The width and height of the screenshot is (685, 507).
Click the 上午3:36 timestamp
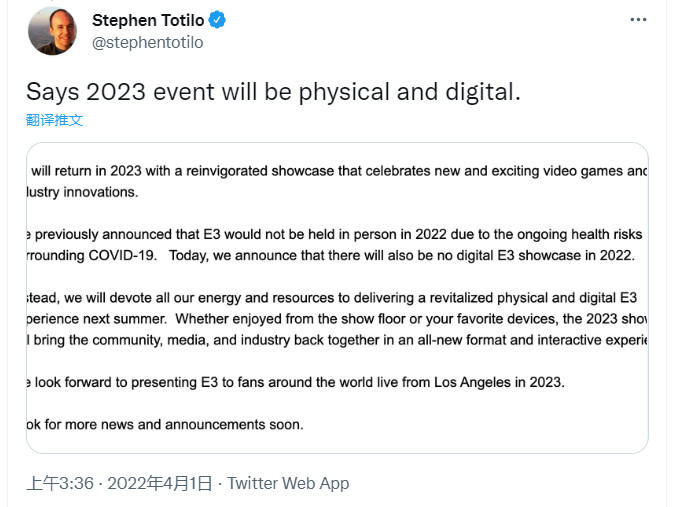(60, 483)
